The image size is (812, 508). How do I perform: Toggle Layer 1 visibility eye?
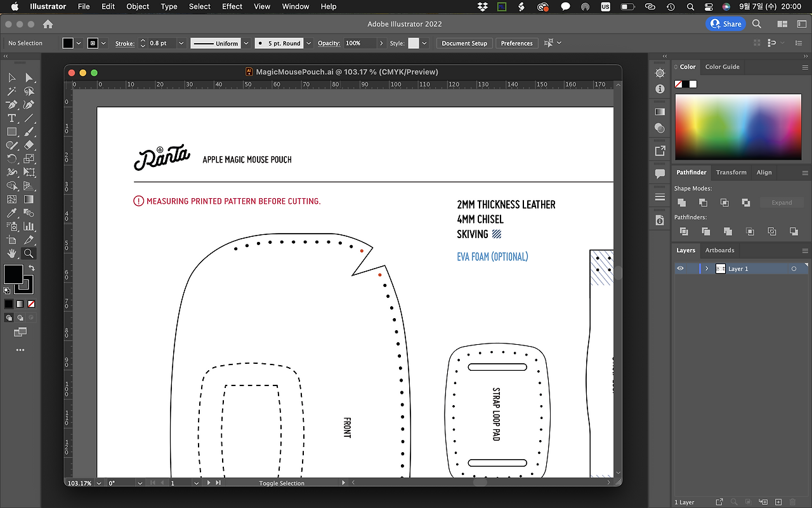pyautogui.click(x=680, y=269)
